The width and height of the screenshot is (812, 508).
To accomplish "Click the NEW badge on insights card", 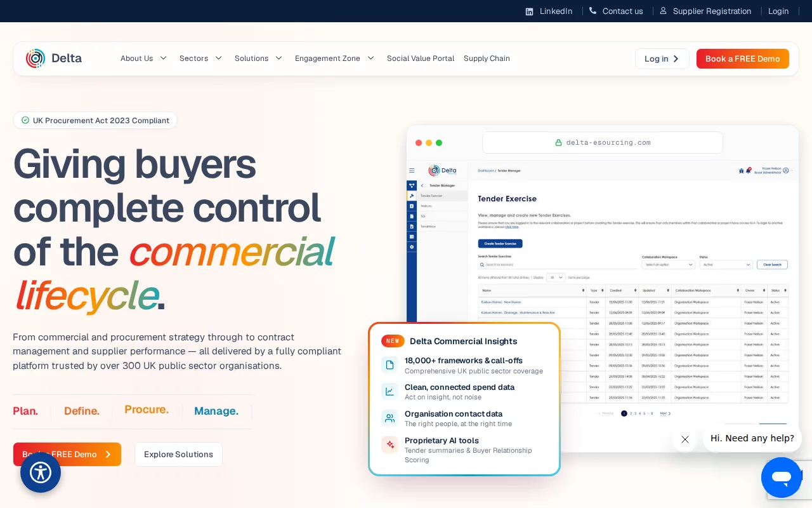I will pos(393,341).
